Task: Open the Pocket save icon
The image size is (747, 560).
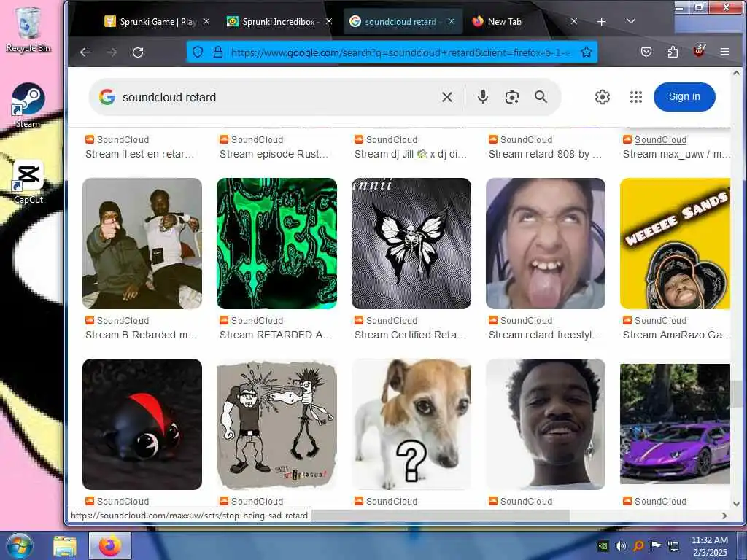Action: point(646,52)
